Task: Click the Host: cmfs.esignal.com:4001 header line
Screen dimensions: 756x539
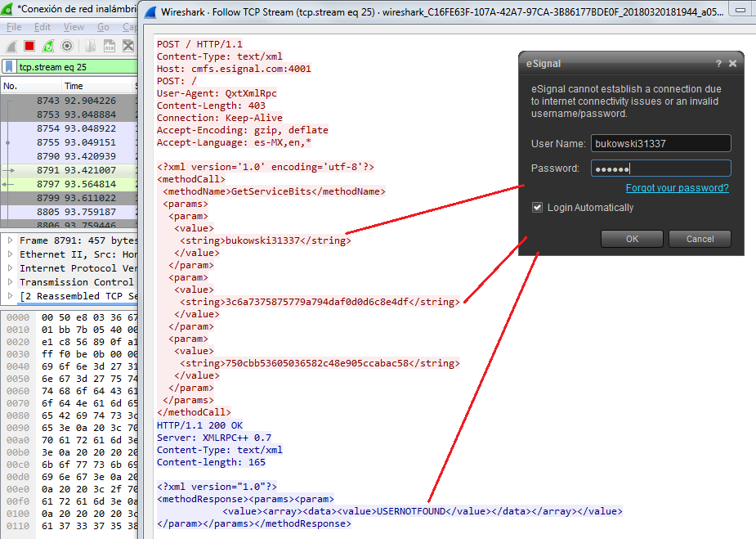Action: click(x=234, y=69)
